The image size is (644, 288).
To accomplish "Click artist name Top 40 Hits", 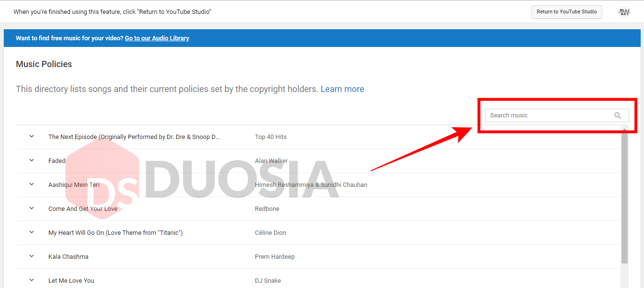I will pos(271,137).
